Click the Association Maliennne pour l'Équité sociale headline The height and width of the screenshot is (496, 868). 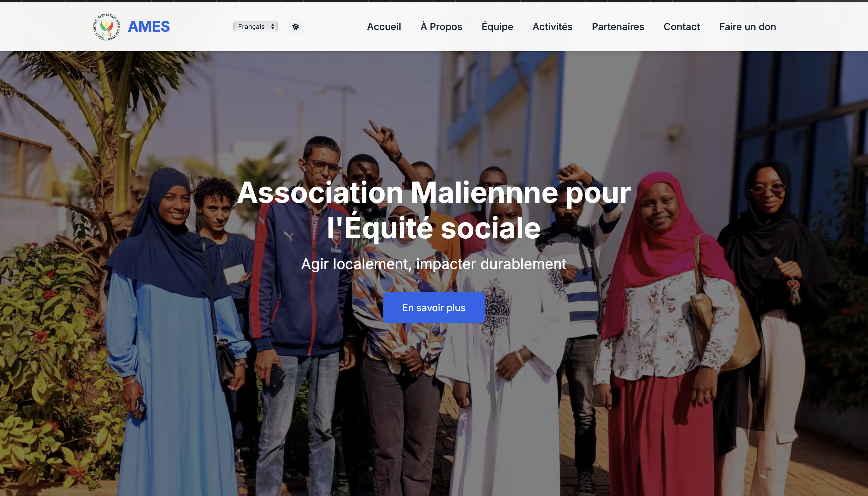[x=434, y=210]
